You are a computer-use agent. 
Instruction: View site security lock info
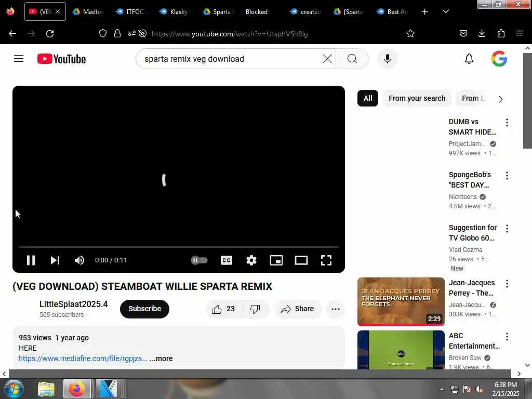point(117,33)
